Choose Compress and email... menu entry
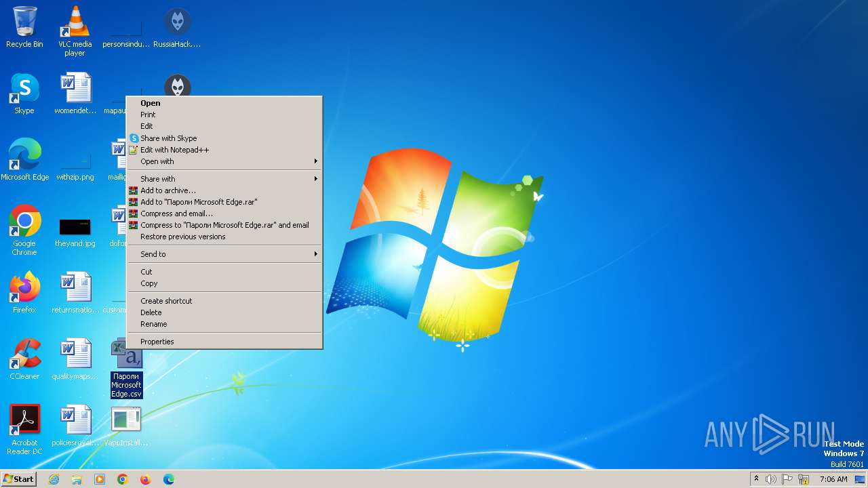The width and height of the screenshot is (868, 488). pyautogui.click(x=224, y=213)
